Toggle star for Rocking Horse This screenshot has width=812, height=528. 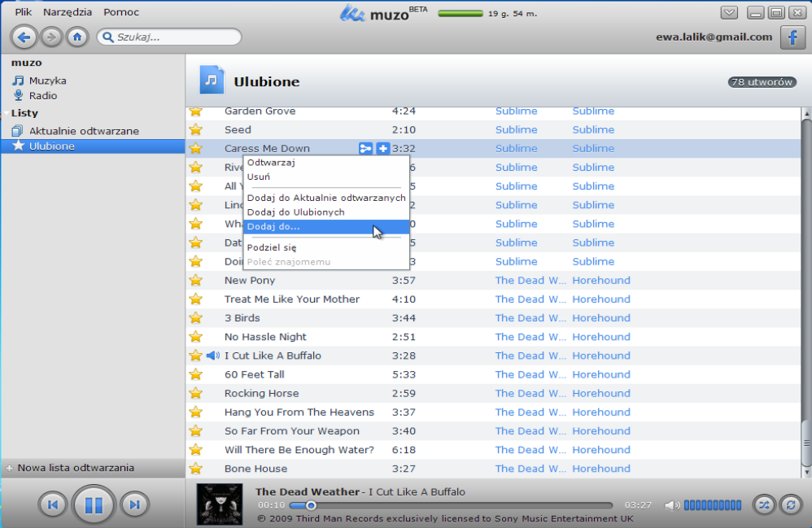[x=196, y=394]
